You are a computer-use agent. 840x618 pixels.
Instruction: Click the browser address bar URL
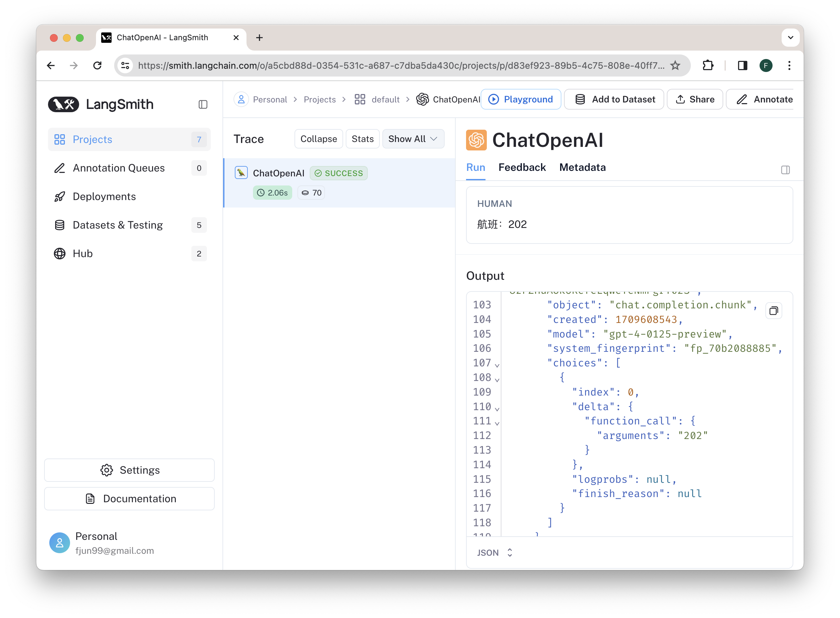click(x=401, y=65)
